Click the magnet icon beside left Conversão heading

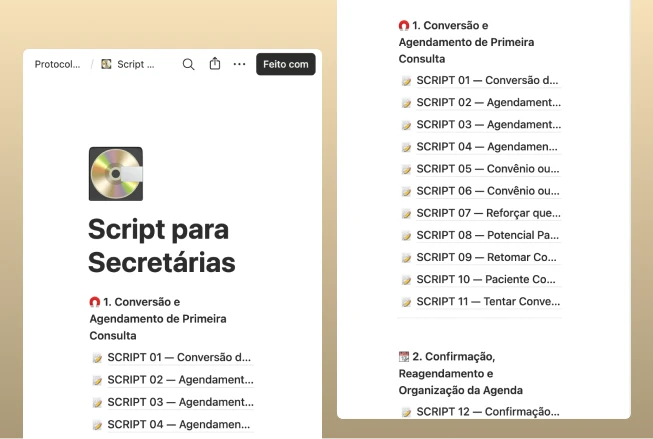[95, 302]
